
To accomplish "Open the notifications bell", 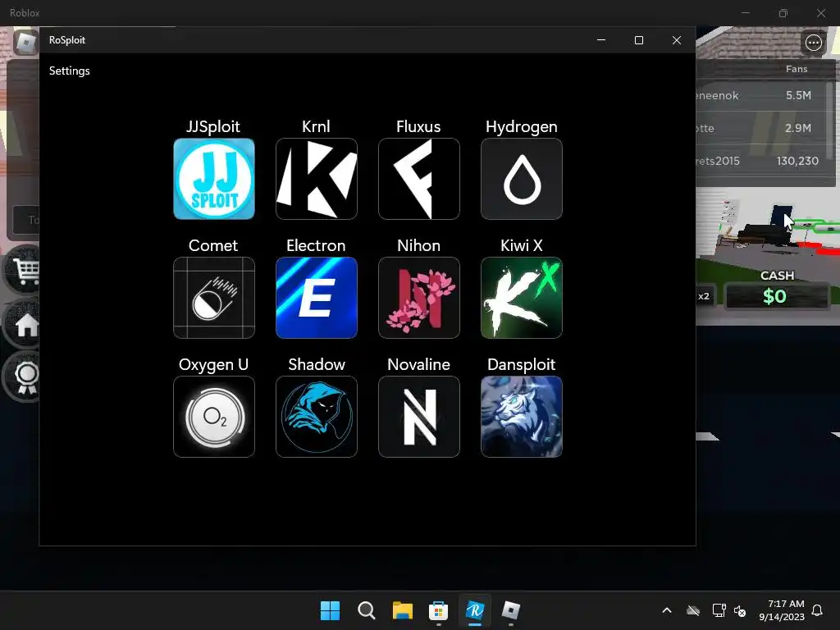I will coord(817,610).
